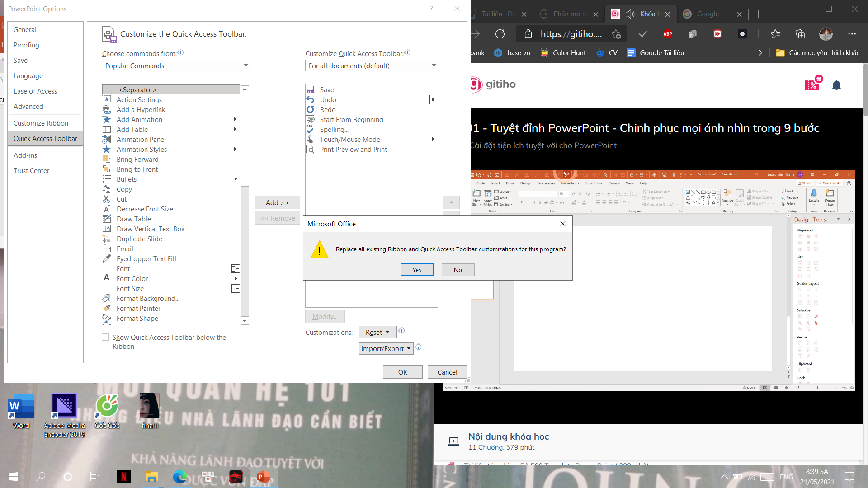Click the Undo arrow icon
This screenshot has height=488, width=868.
[310, 99]
